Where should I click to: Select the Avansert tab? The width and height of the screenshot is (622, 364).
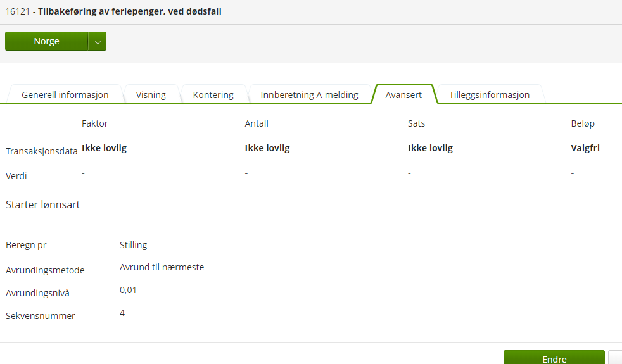click(403, 95)
